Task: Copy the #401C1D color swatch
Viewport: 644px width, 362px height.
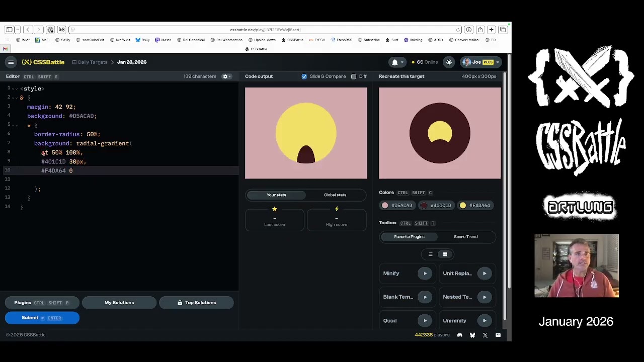Action: click(x=436, y=206)
